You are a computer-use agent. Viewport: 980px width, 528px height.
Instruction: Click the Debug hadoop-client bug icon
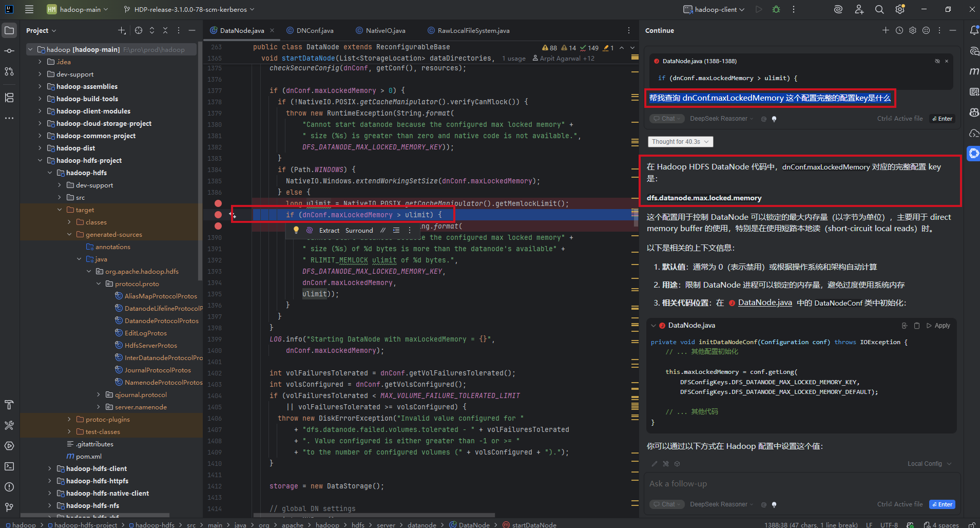tap(776, 9)
